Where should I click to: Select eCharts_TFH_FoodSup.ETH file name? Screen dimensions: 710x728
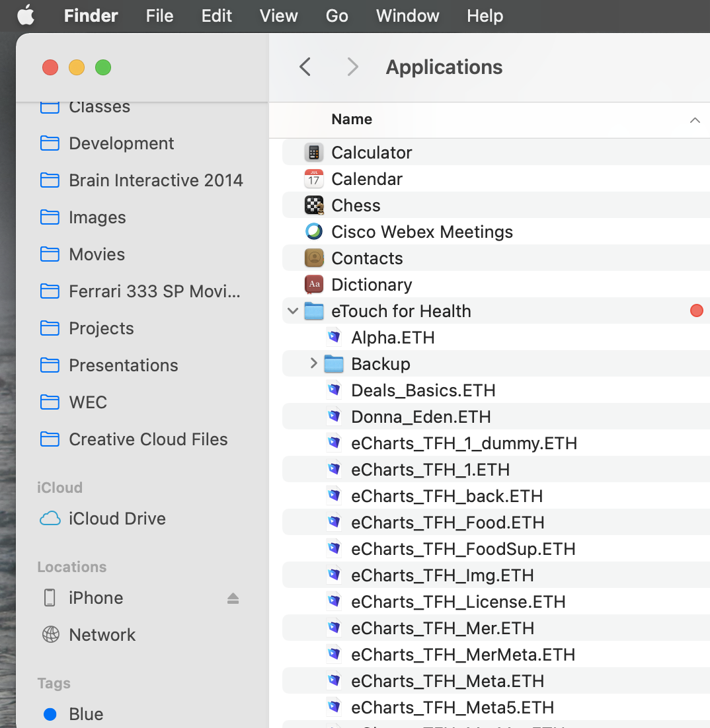(463, 549)
